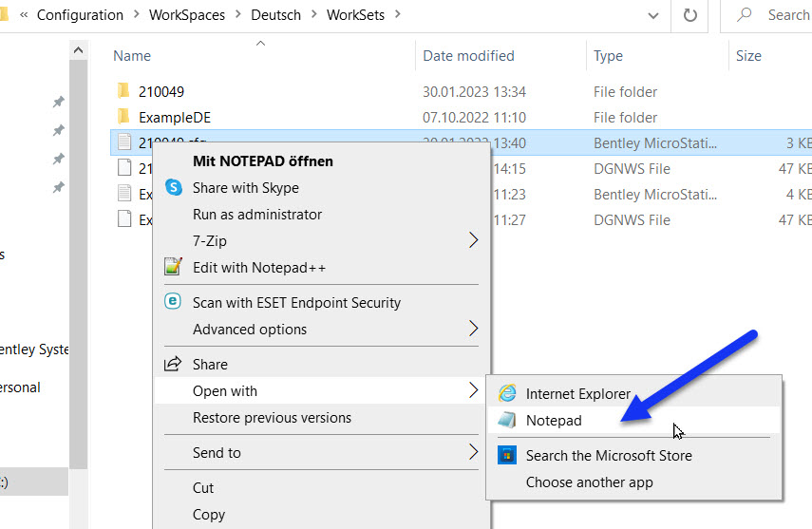Click the Microsoft Store icon in submenu
The width and height of the screenshot is (812, 529).
tap(508, 455)
